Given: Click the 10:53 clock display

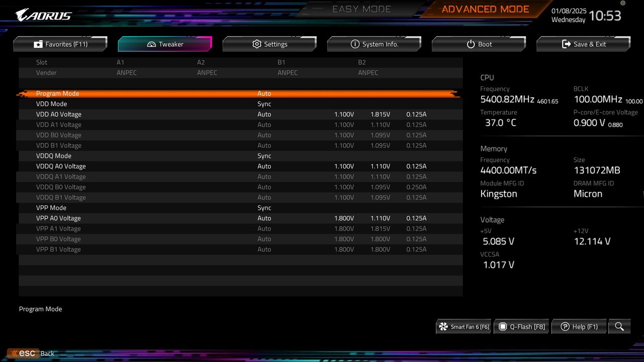Looking at the screenshot, I should 605,16.
